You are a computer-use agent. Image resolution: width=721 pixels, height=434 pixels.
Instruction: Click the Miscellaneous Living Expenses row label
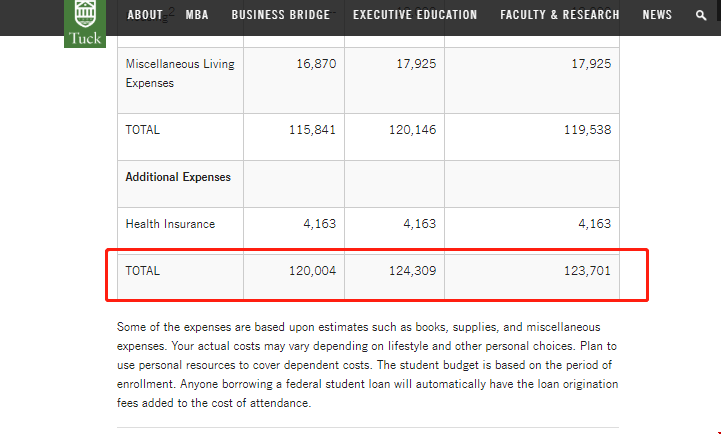(x=180, y=73)
